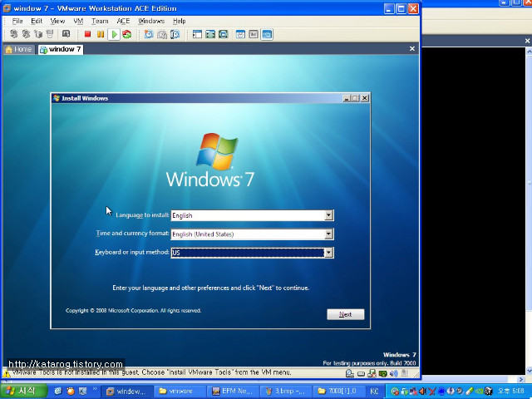Image resolution: width=532 pixels, height=399 pixels.
Task: Click the volume icon in the system tray
Action: [x=423, y=392]
